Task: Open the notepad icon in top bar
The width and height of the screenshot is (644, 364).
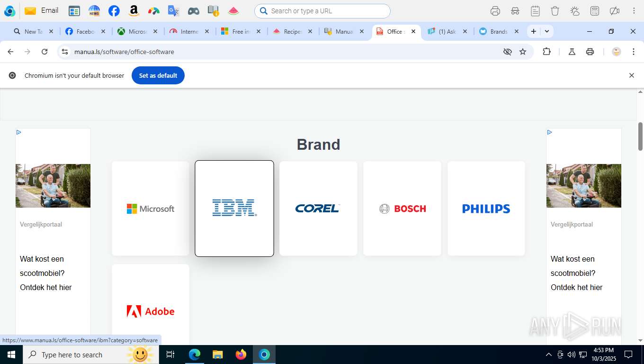Action: (535, 11)
